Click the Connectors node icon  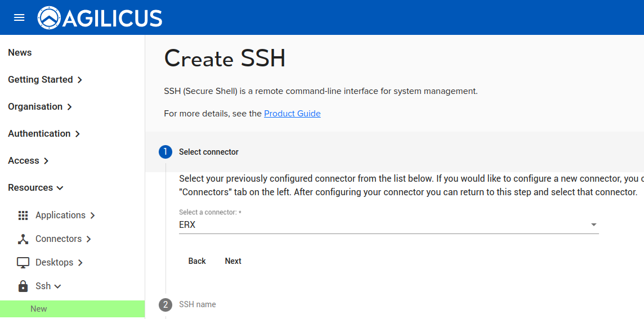23,239
